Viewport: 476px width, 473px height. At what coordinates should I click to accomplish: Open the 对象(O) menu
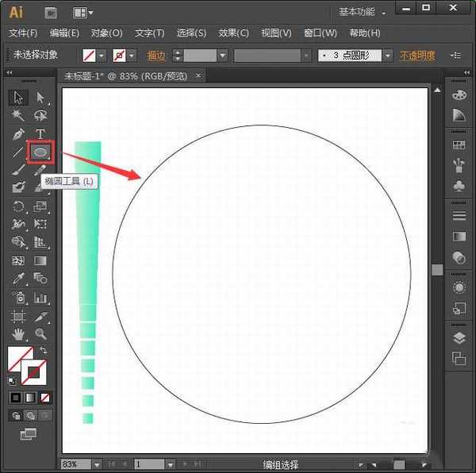(106, 33)
